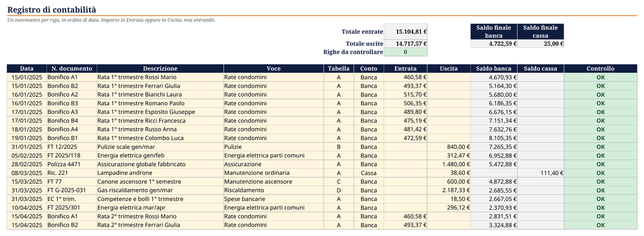The image size is (644, 236).
Task: Click the Totale entrate value 15.104,81 €
Action: tap(406, 32)
